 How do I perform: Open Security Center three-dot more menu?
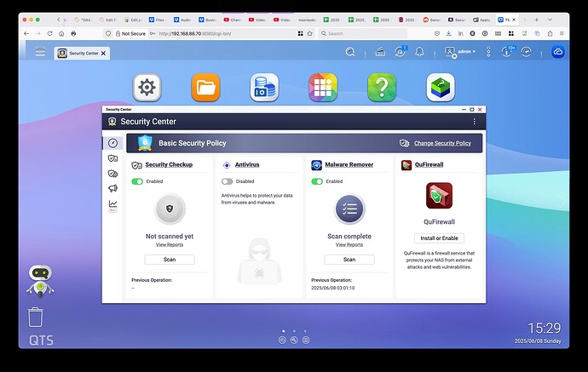click(x=475, y=122)
